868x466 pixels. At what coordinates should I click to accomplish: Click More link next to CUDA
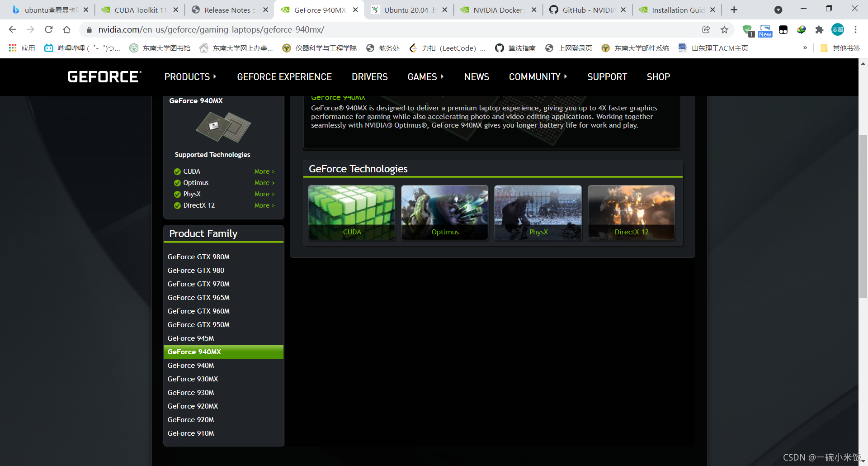click(264, 171)
